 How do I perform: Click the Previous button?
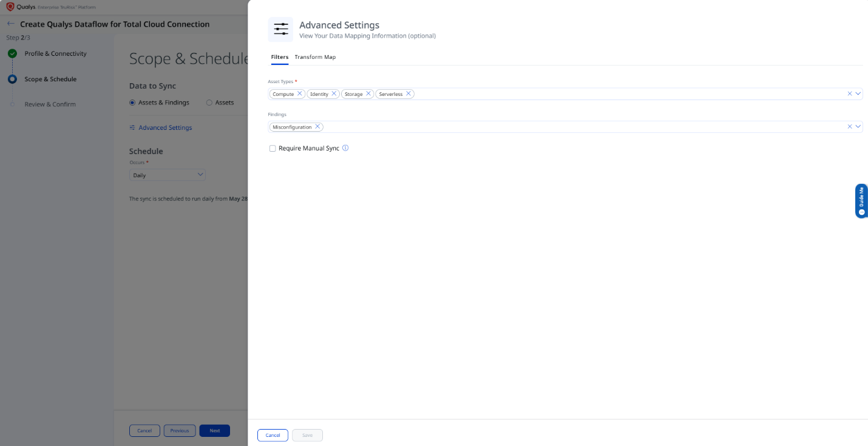coord(180,431)
